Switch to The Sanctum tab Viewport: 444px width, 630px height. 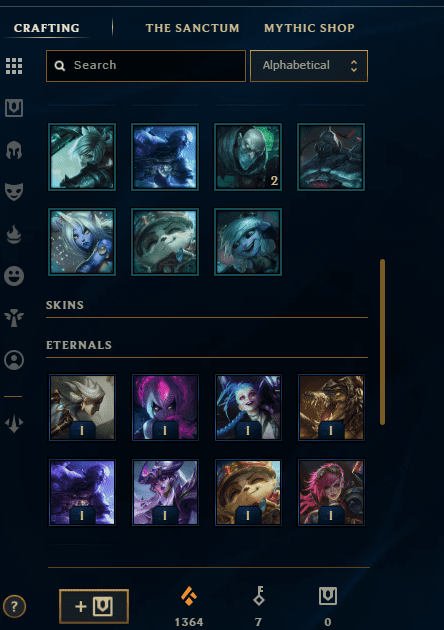(192, 28)
